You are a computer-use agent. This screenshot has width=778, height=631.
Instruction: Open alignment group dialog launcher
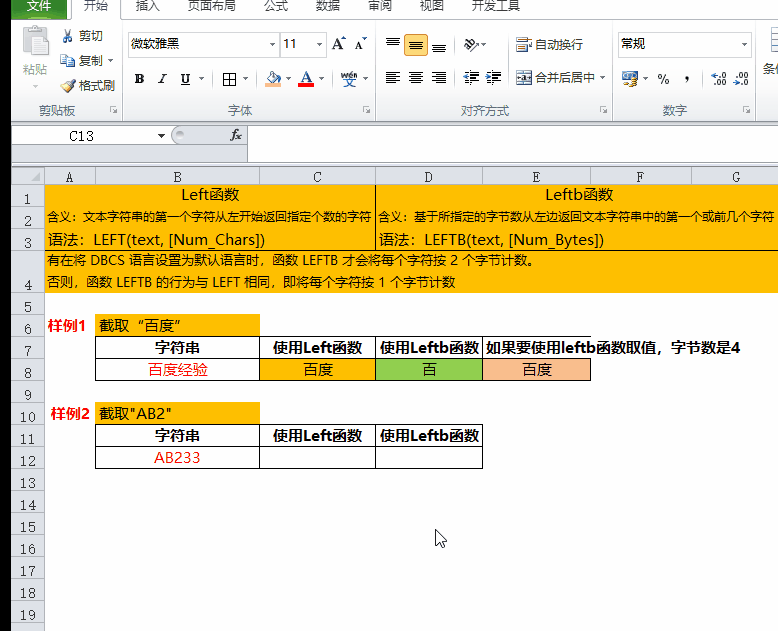[603, 110]
